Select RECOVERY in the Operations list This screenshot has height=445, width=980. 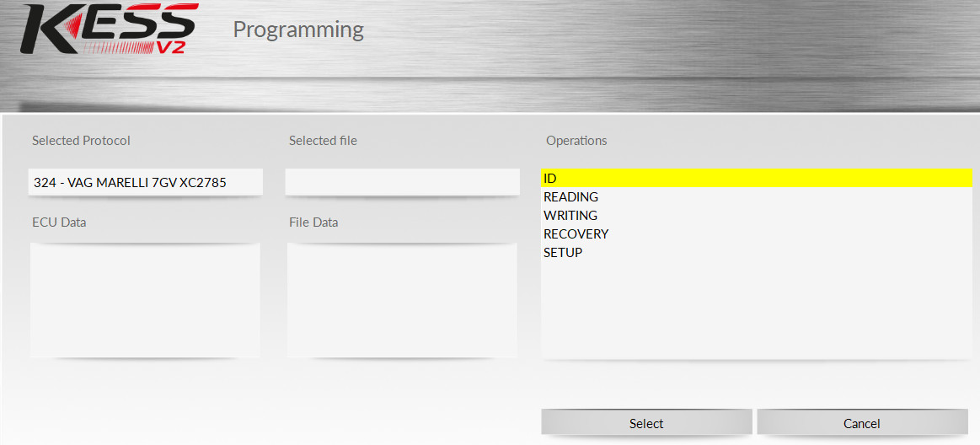click(x=576, y=233)
